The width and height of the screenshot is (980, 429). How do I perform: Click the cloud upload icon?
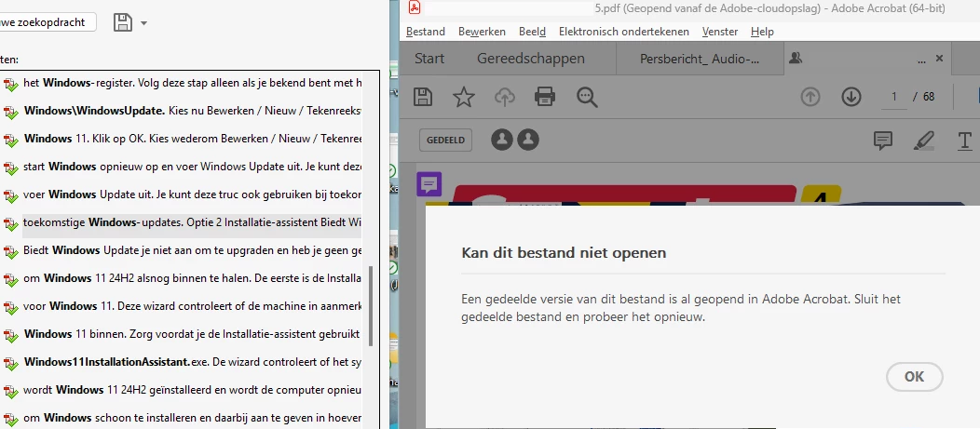(x=504, y=97)
